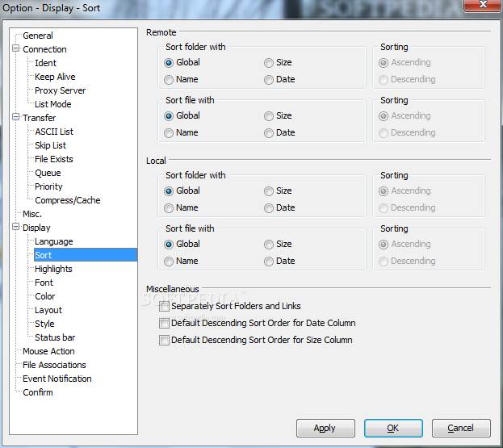Screen dimensions: 503x448
Task: Select Confirm options page
Action: pos(38,392)
